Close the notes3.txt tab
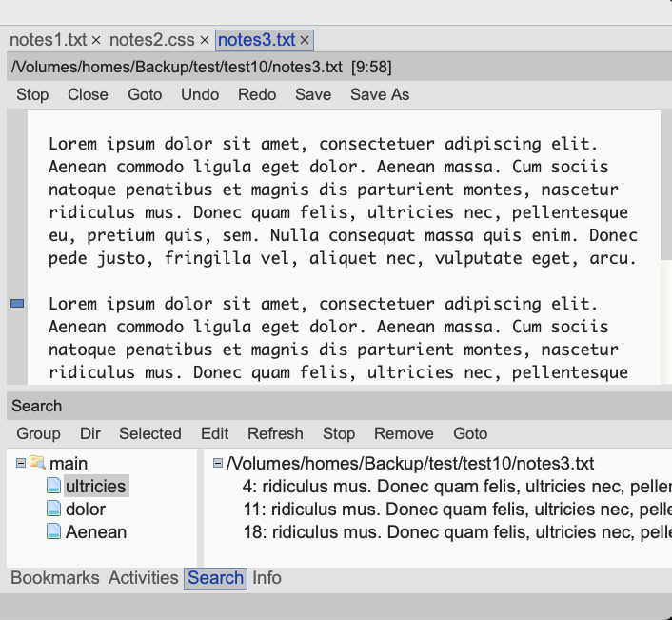Image resolution: width=672 pixels, height=620 pixels. [x=305, y=40]
